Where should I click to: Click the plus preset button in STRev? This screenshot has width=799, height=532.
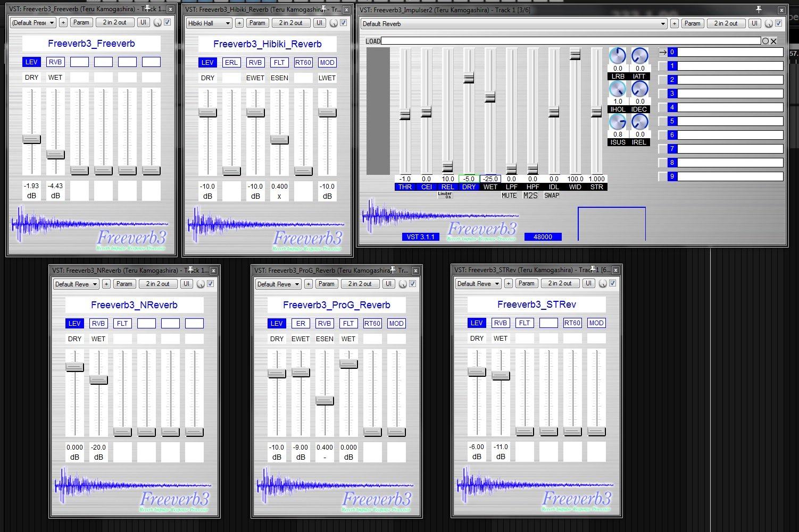[x=509, y=283]
